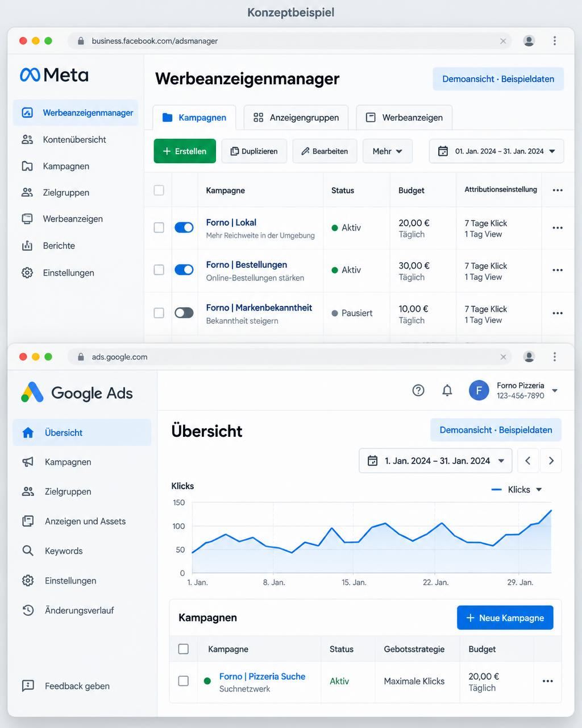
Task: Sort by Attributionseinstellung column header
Action: [x=501, y=189]
